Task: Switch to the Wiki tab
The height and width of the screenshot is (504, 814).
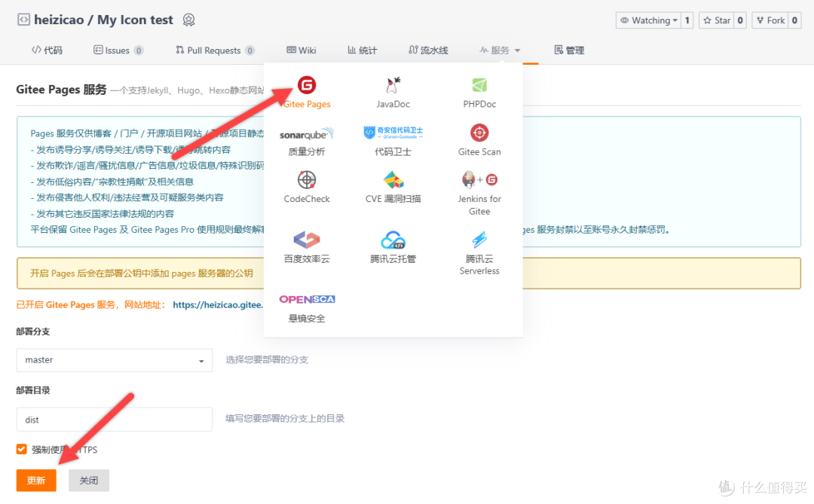Action: 301,50
